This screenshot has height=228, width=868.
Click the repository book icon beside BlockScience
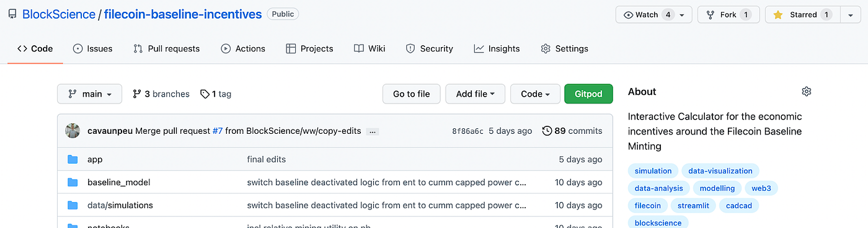point(12,14)
